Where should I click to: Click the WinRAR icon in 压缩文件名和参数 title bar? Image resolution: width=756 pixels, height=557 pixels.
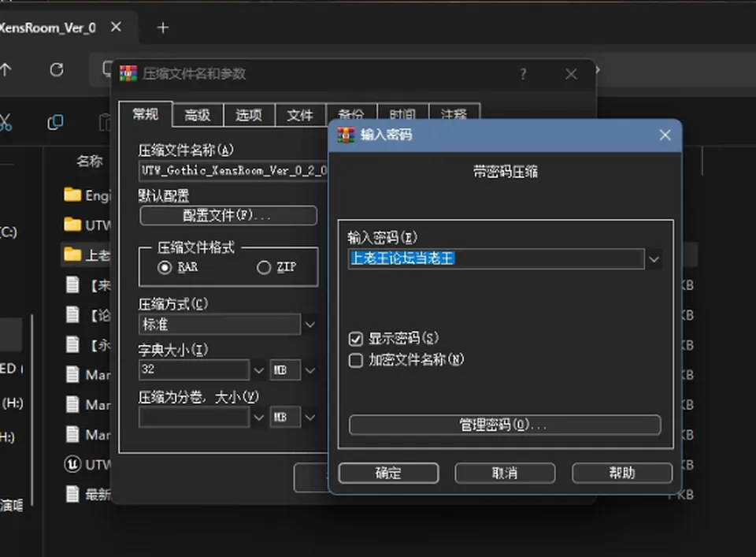(128, 73)
